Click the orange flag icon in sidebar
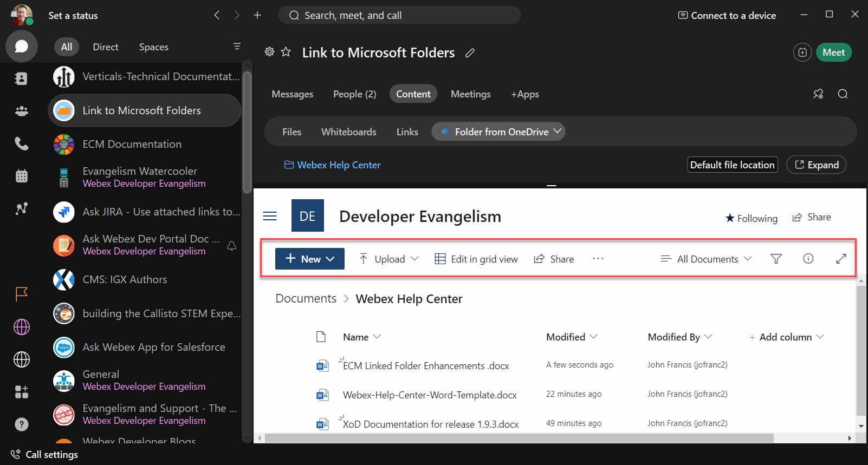This screenshot has height=465, width=868. (21, 294)
